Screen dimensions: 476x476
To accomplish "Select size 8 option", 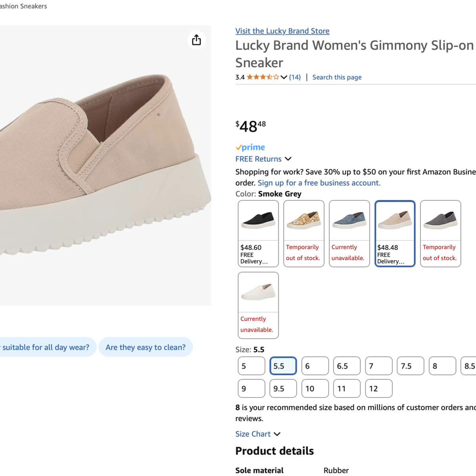I will tap(442, 366).
